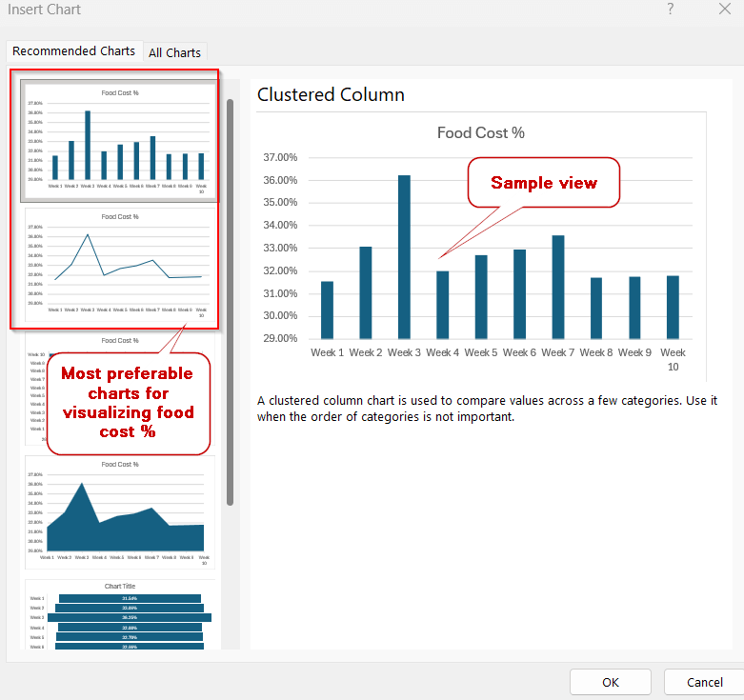The width and height of the screenshot is (744, 700).
Task: Click the 37.00% axis label in preview
Action: [280, 157]
